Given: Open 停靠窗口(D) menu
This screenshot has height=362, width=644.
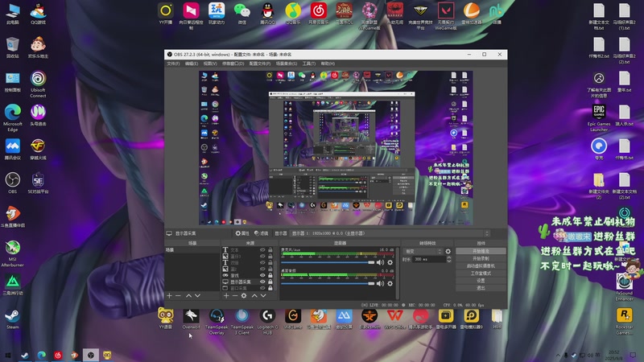Looking at the screenshot, I should point(233,64).
